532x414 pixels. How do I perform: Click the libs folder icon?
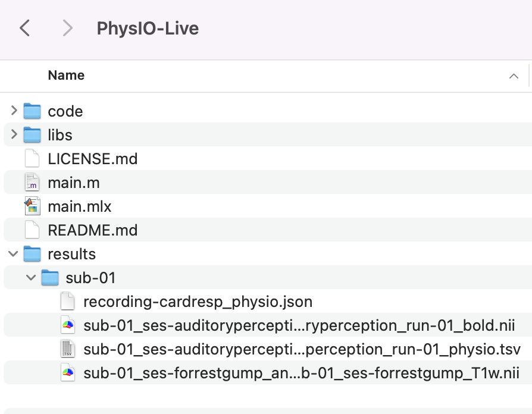click(32, 135)
